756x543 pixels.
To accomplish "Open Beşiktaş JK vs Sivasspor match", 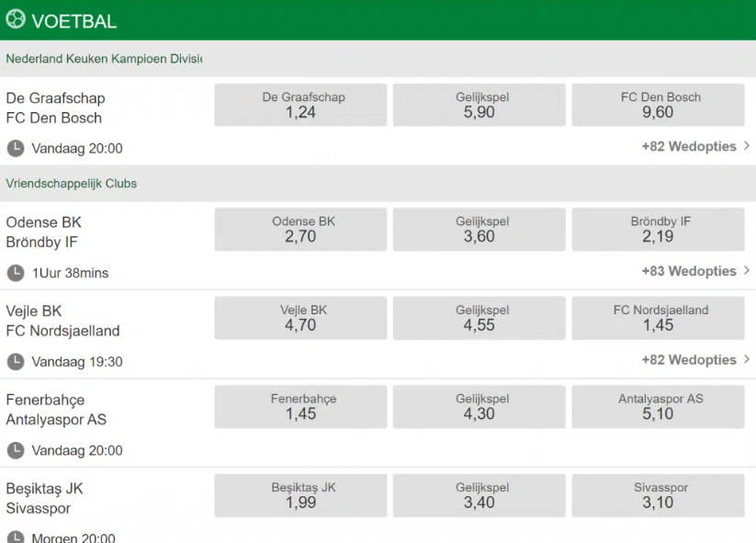I will 46,498.
